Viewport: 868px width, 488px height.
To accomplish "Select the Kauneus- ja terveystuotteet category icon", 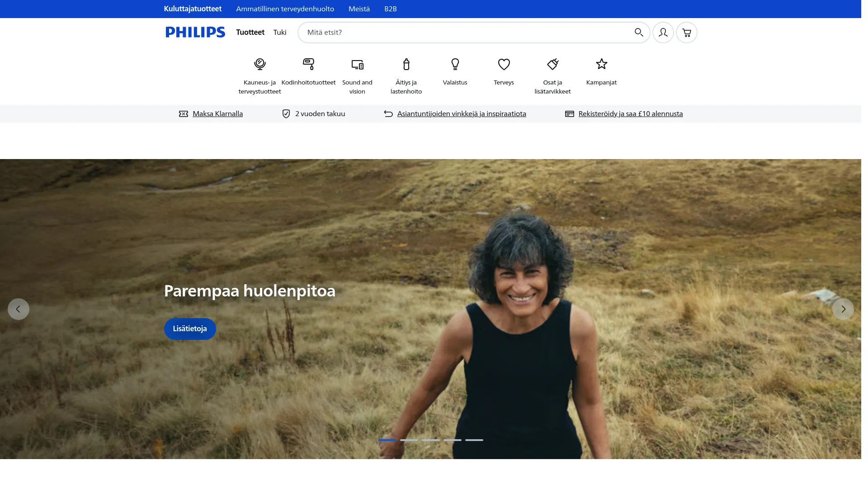I will click(x=259, y=64).
